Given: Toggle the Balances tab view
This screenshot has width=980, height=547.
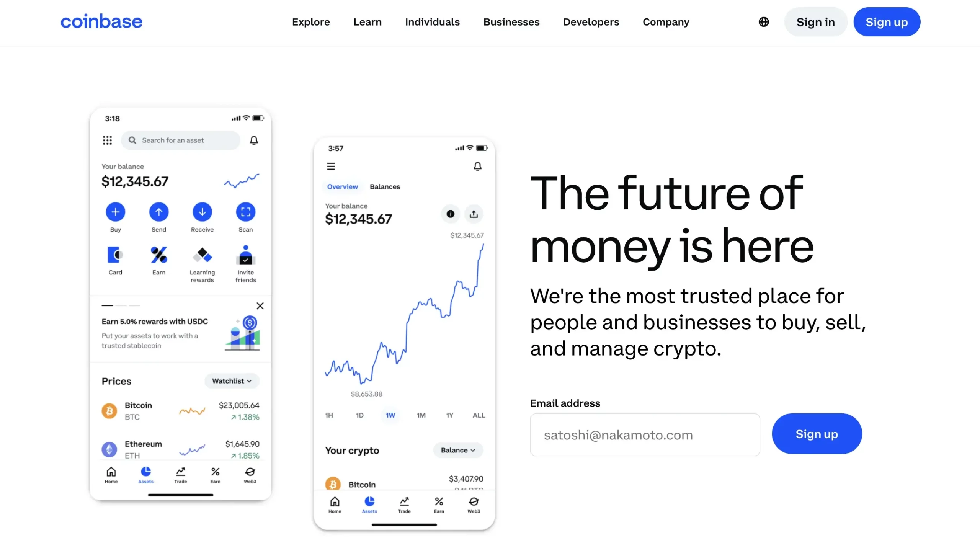Looking at the screenshot, I should click(385, 186).
